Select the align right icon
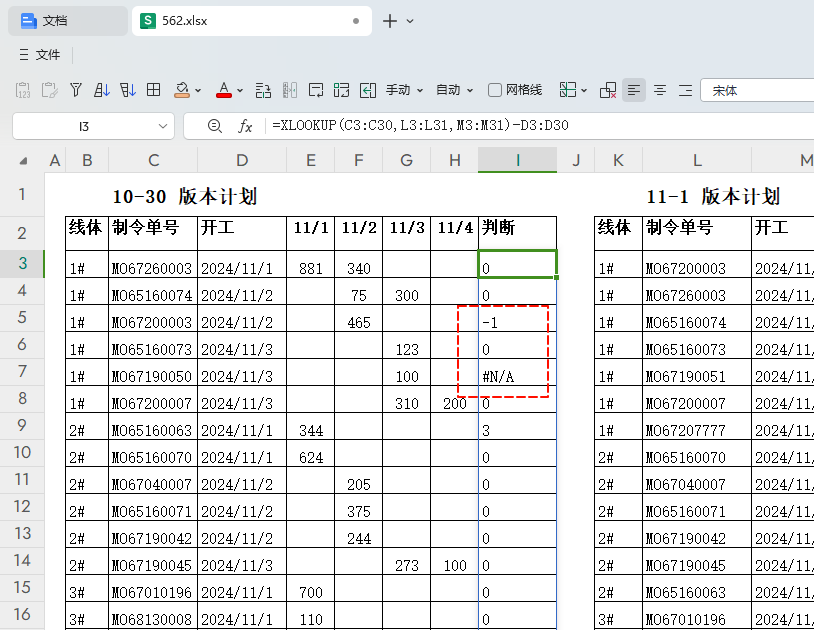 click(686, 90)
